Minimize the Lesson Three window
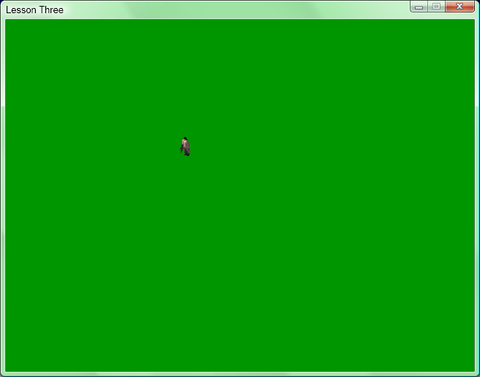Image resolution: width=480 pixels, height=377 pixels. [x=419, y=7]
